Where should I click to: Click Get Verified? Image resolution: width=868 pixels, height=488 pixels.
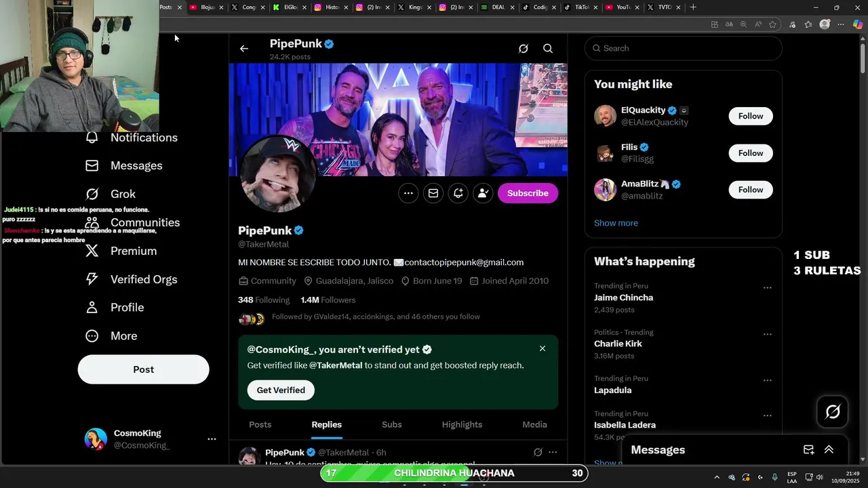point(281,390)
